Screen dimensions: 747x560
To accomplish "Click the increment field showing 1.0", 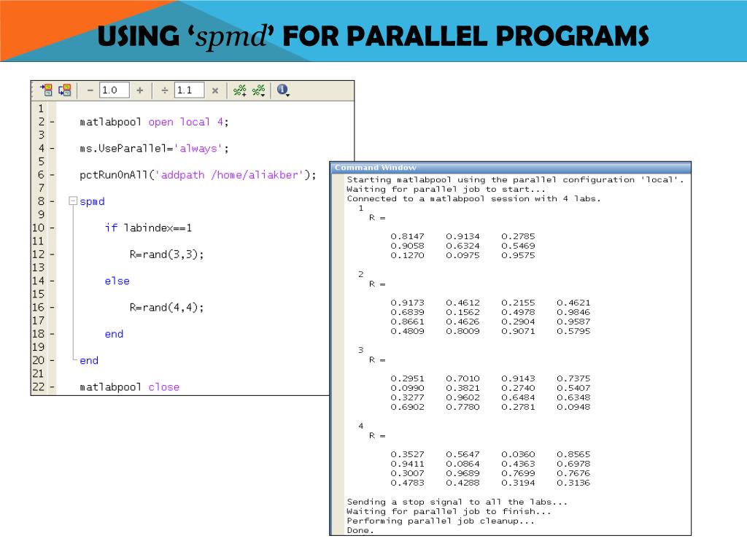I will pyautogui.click(x=114, y=90).
